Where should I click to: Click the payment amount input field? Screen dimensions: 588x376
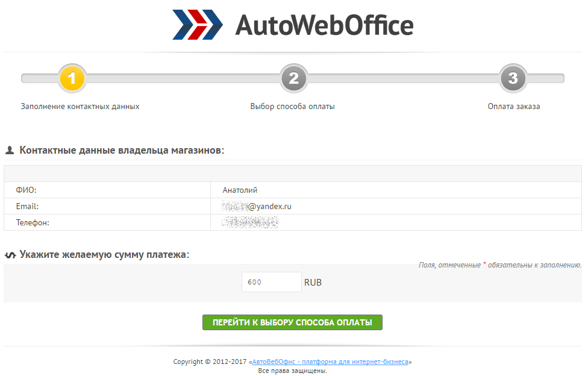(x=271, y=282)
